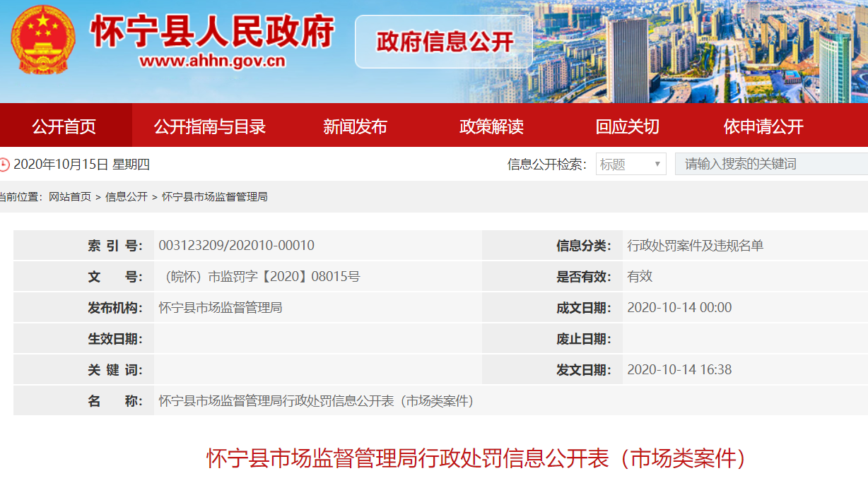The image size is (868, 483).
Task: Click the 索引号 field label
Action: 115,246
